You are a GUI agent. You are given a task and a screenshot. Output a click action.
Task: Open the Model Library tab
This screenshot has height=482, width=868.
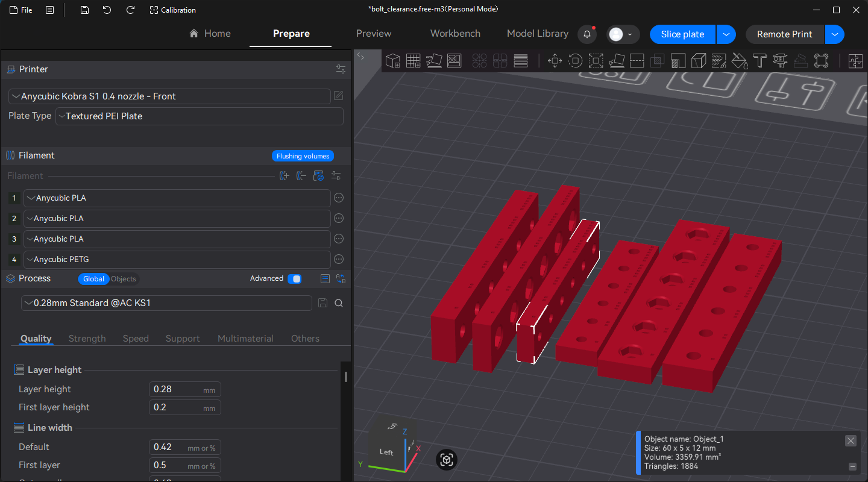pos(538,34)
